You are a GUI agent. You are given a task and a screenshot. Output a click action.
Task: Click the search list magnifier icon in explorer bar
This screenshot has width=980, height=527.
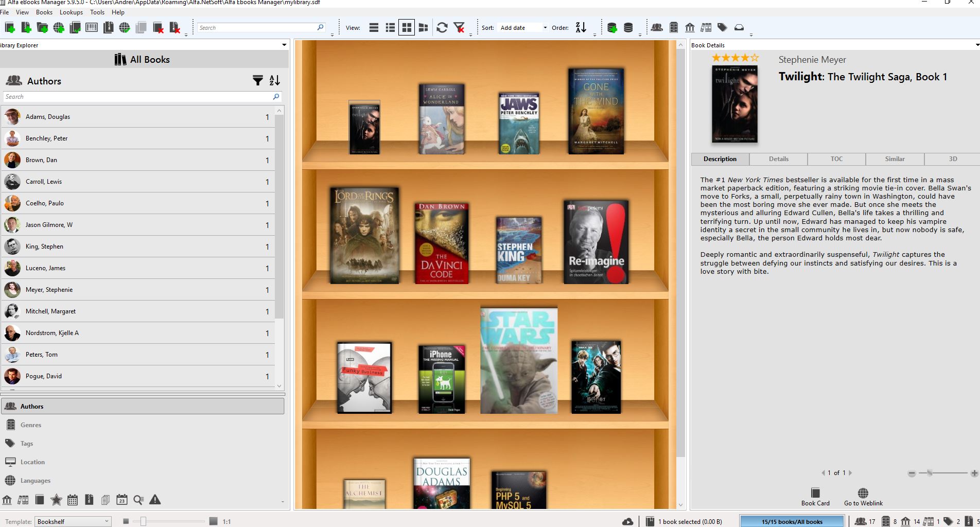(138, 499)
